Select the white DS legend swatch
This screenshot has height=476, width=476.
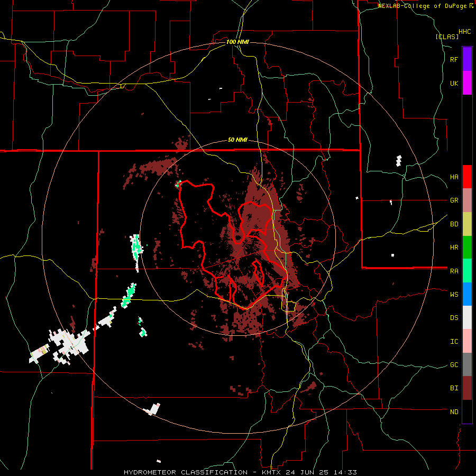coord(467,317)
